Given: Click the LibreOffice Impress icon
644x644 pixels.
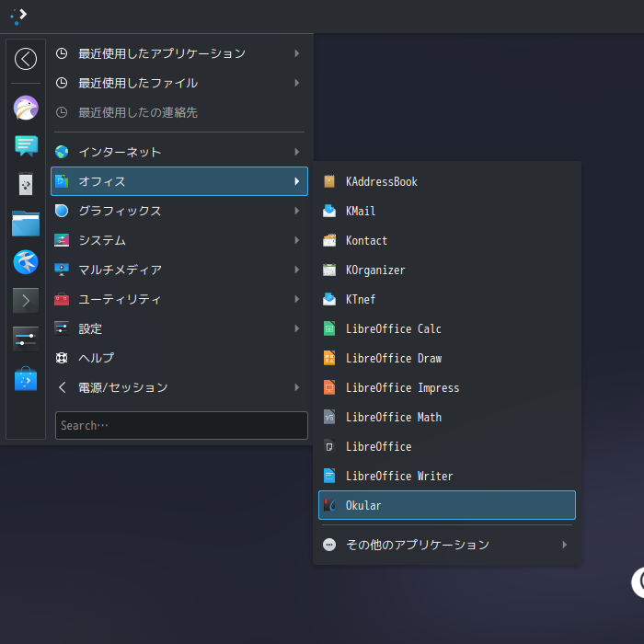Looking at the screenshot, I should point(329,387).
